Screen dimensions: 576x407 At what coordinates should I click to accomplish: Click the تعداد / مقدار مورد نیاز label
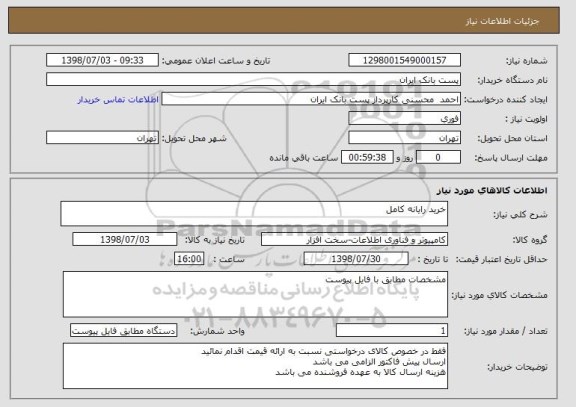pos(505,332)
